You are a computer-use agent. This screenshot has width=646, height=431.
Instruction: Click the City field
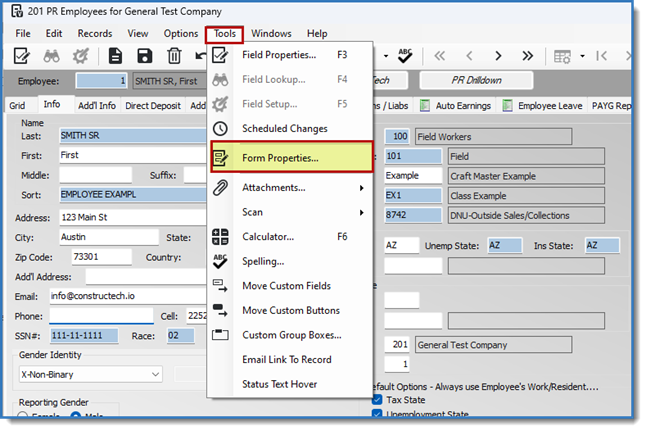(x=109, y=237)
